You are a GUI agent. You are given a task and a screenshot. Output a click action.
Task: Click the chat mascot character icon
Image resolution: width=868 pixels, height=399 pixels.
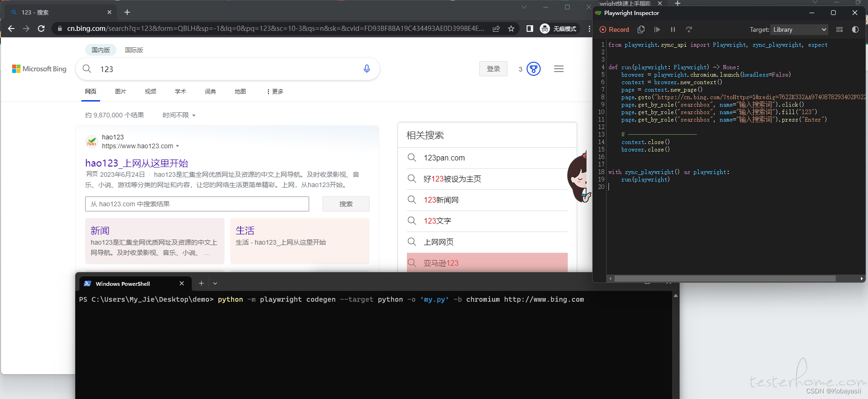point(580,177)
